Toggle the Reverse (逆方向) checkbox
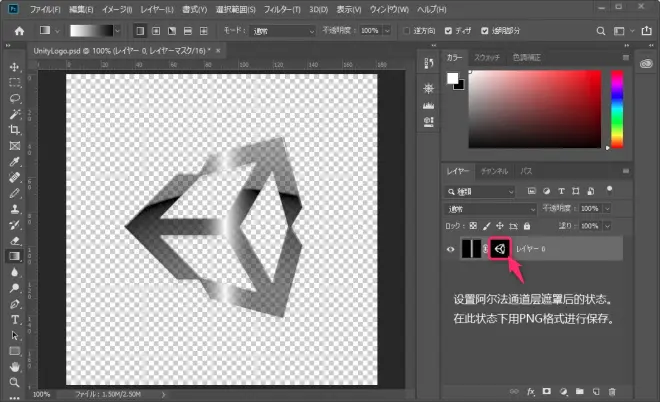The width and height of the screenshot is (660, 402). point(406,31)
